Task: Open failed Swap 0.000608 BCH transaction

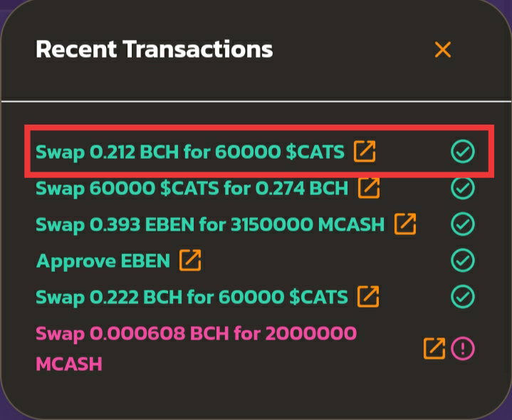Action: coord(196,349)
